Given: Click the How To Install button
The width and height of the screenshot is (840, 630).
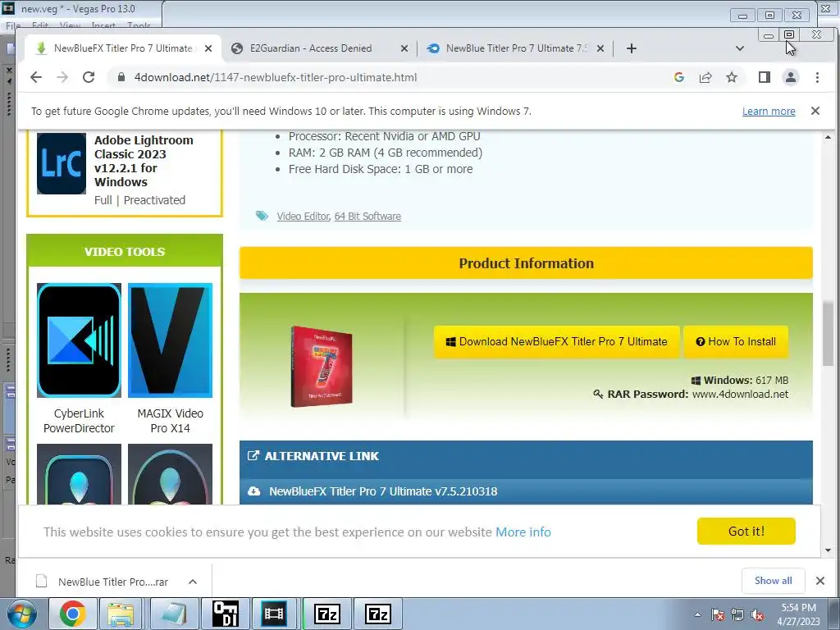Looking at the screenshot, I should click(736, 341).
